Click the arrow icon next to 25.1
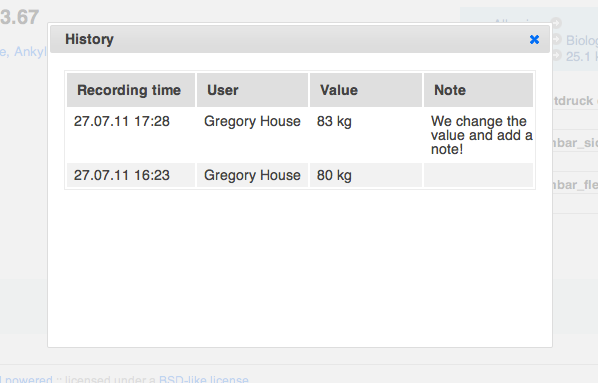Image resolution: width=598 pixels, height=383 pixels. [556, 56]
